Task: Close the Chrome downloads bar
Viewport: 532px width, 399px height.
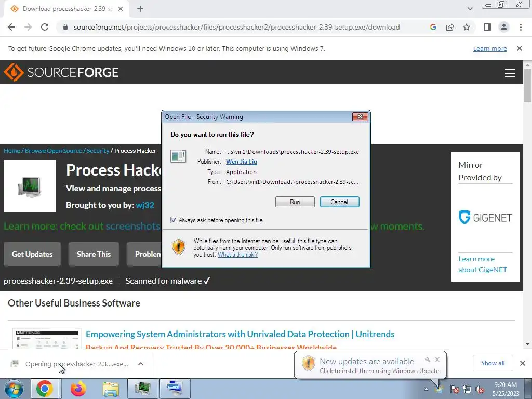Action: (523, 363)
